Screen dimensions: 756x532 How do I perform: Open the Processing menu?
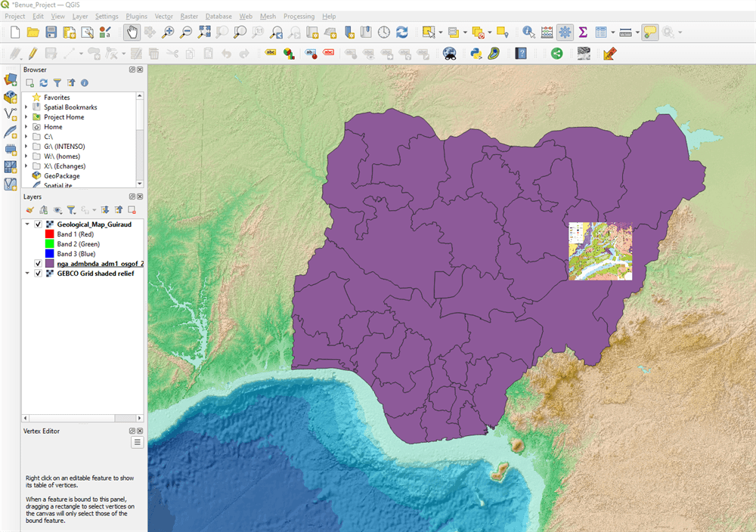[299, 16]
